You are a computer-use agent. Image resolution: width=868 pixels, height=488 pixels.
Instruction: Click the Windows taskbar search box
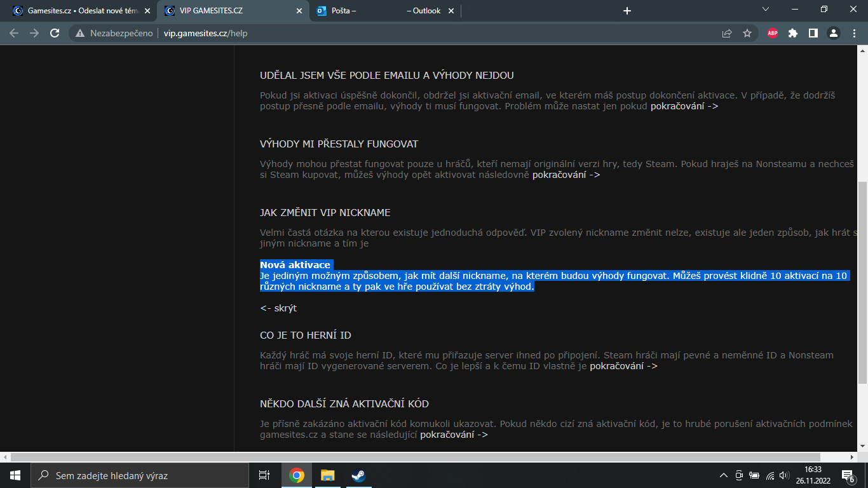tap(140, 475)
